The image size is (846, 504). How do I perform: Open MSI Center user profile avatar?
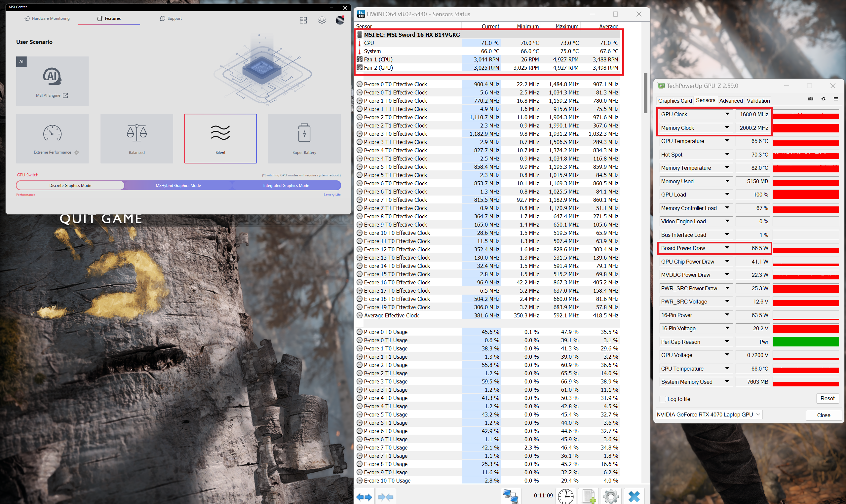point(340,20)
